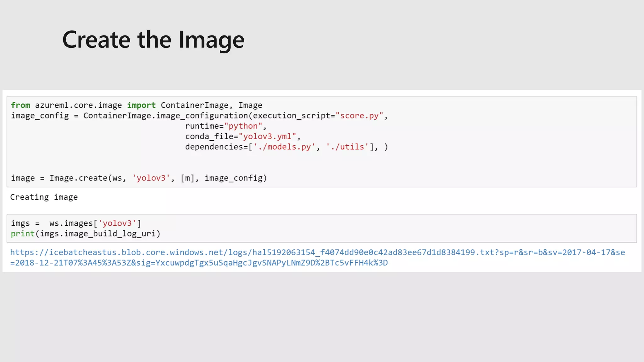Click ContainerImage.image_configuration in the code

165,116
